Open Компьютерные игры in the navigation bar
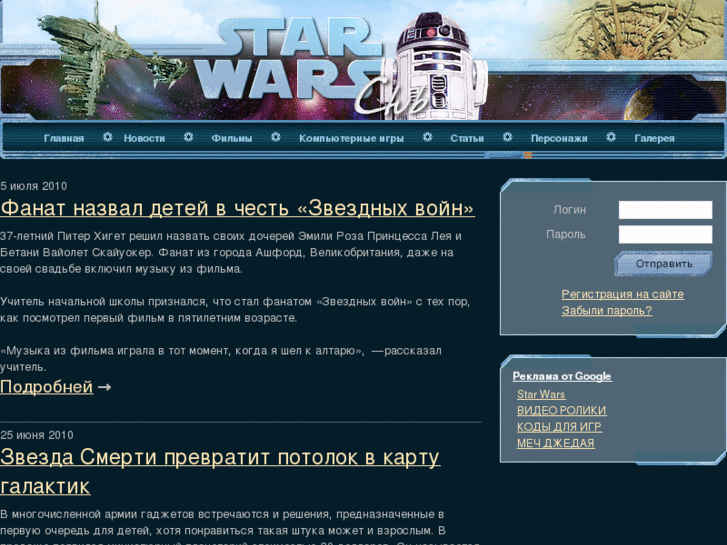Viewport: 727px width, 545px height. pyautogui.click(x=351, y=138)
